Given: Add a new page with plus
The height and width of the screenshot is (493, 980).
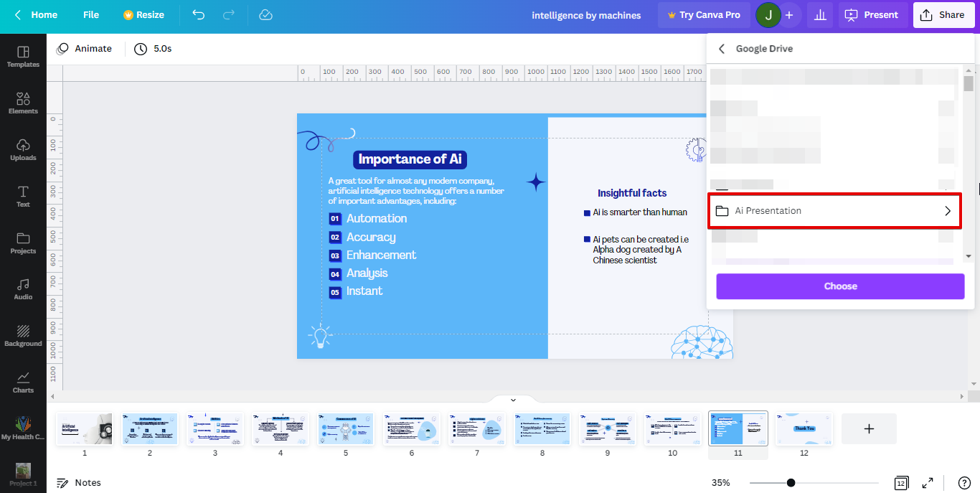Looking at the screenshot, I should pyautogui.click(x=869, y=428).
